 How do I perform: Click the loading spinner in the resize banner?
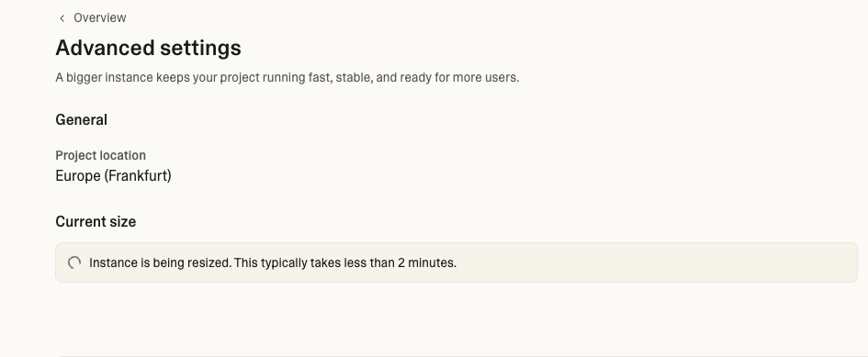point(74,262)
